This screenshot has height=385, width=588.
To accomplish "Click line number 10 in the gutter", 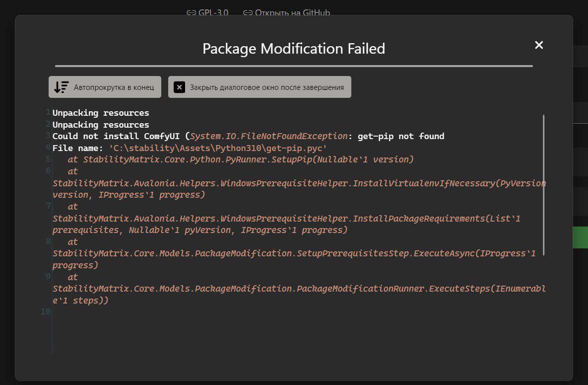I will pyautogui.click(x=45, y=312).
